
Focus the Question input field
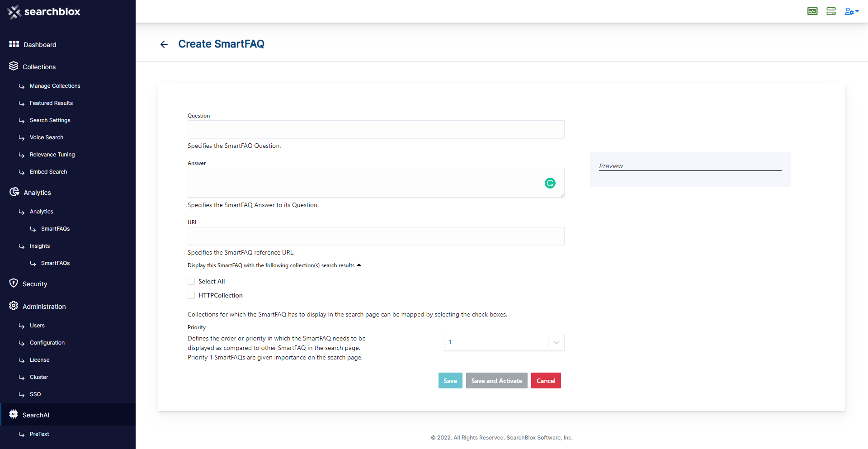[x=376, y=129]
